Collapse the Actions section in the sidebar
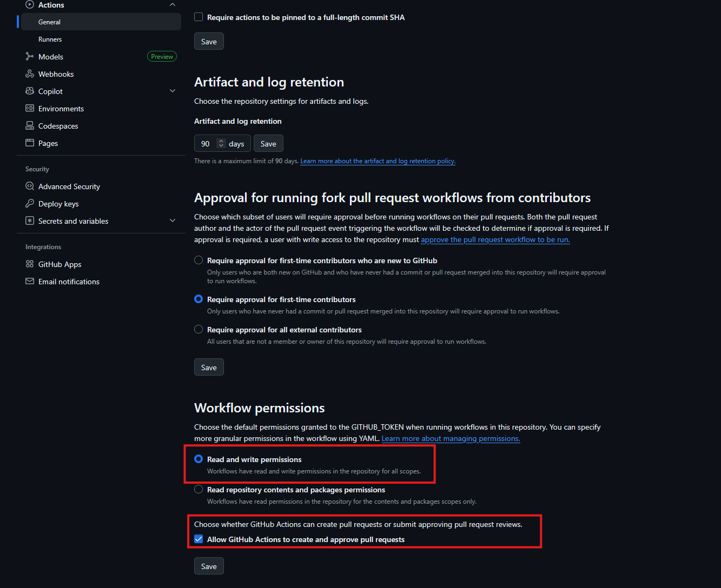721x588 pixels. coord(173,4)
